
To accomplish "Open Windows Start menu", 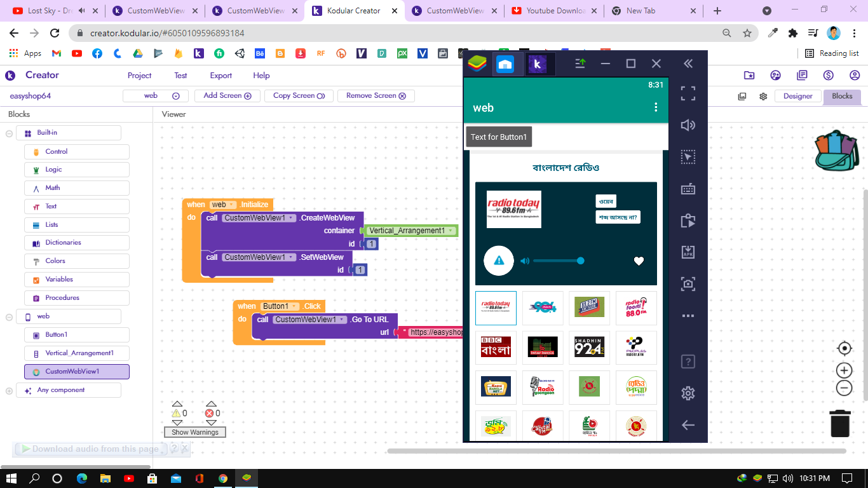I will coord(12,478).
